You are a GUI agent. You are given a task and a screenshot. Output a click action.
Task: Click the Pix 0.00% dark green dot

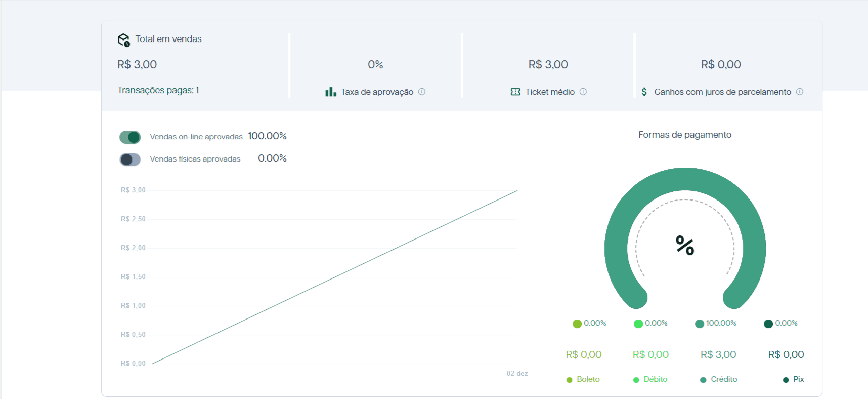click(768, 324)
